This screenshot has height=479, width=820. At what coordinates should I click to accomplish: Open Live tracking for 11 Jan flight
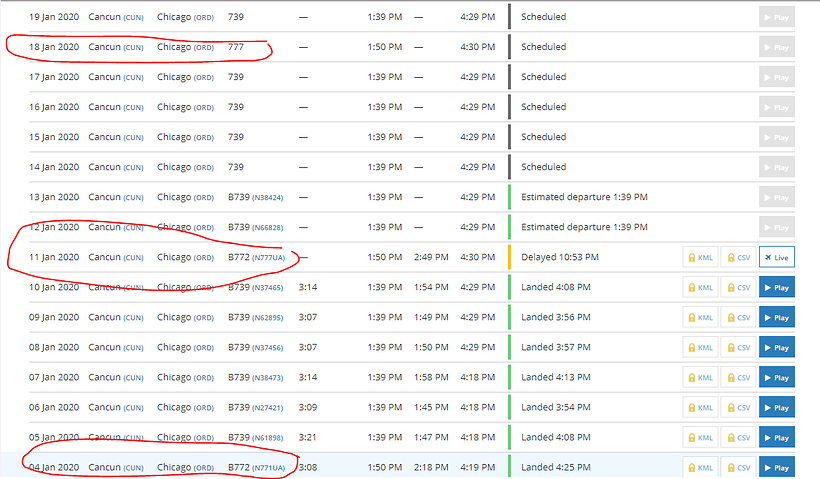pyautogui.click(x=777, y=257)
